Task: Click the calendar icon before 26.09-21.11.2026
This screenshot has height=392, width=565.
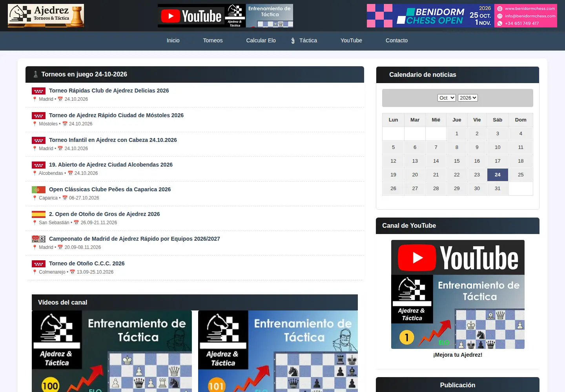Action: pyautogui.click(x=76, y=223)
